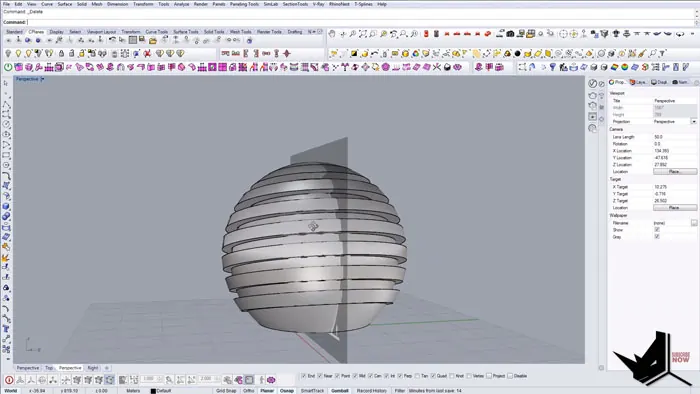Click the text T icon in upper right toolbar
The image size is (700, 394).
pos(662,54)
